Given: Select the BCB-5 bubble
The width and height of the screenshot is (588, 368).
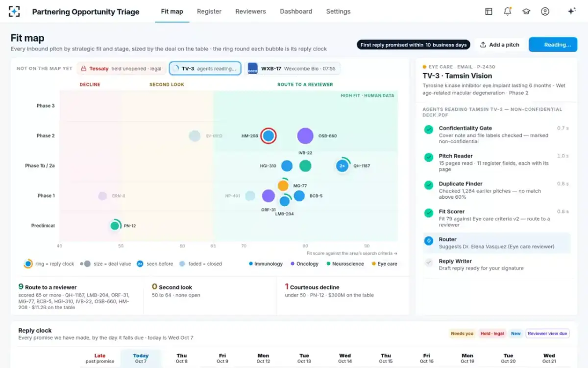Looking at the screenshot, I should [299, 196].
